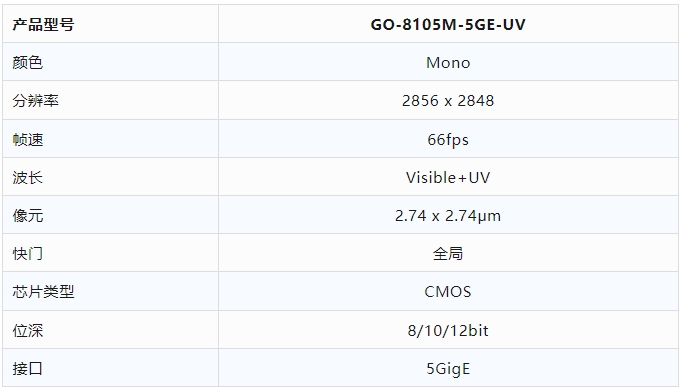Select the 2.74 x 2.74μm pixel value
This screenshot has width=681, height=390.
[x=448, y=215]
